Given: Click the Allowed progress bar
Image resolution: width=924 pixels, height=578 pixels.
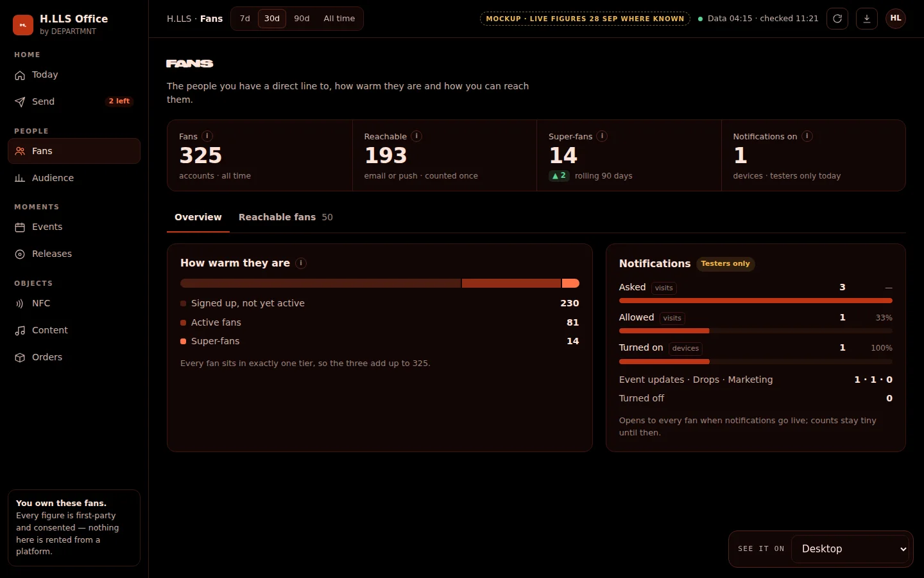Looking at the screenshot, I should (755, 331).
